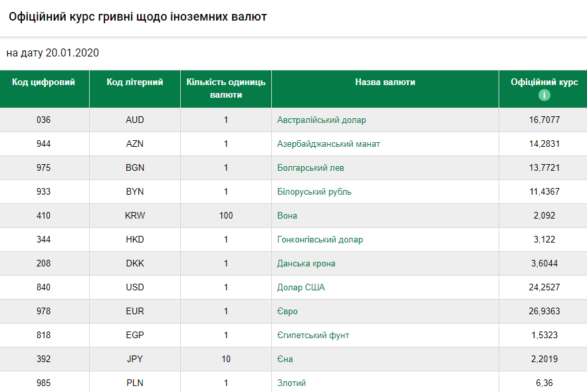
Task: Open the Єгипетський фунт link
Action: click(313, 336)
